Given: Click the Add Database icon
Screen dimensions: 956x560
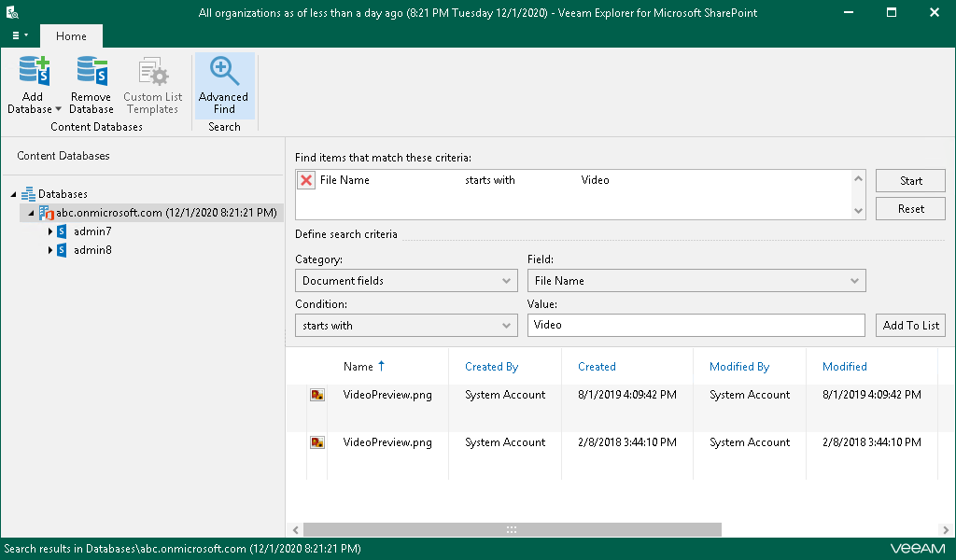Looking at the screenshot, I should pos(34,72).
